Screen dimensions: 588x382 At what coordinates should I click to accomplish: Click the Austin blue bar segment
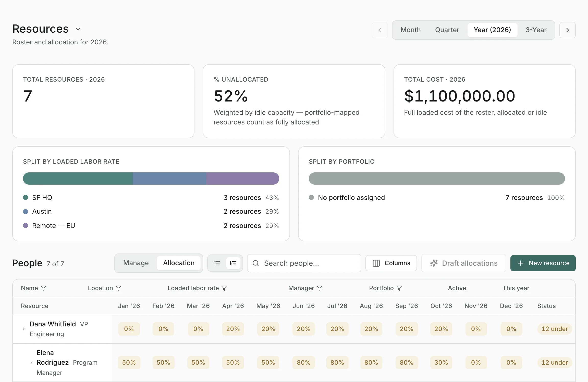(169, 179)
